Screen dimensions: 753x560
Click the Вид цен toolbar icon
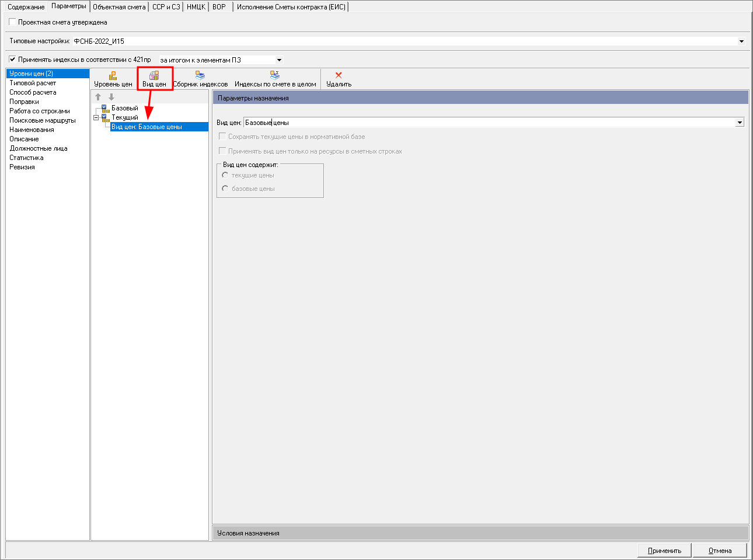click(154, 76)
